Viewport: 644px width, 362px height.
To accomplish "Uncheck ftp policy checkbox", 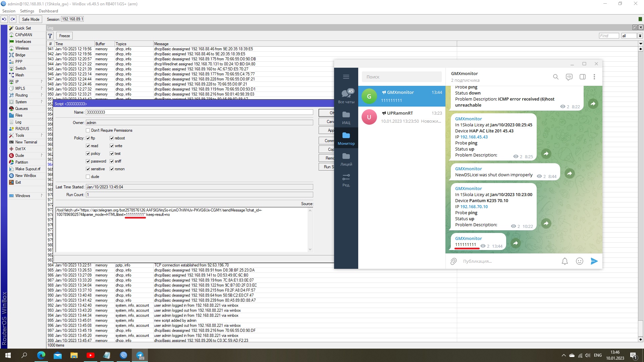I will 88,138.
